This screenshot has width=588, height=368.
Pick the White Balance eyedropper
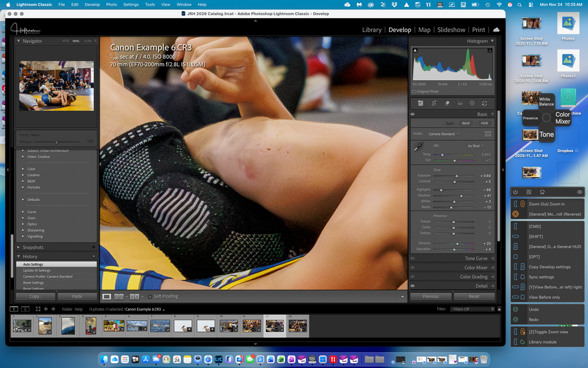418,146
